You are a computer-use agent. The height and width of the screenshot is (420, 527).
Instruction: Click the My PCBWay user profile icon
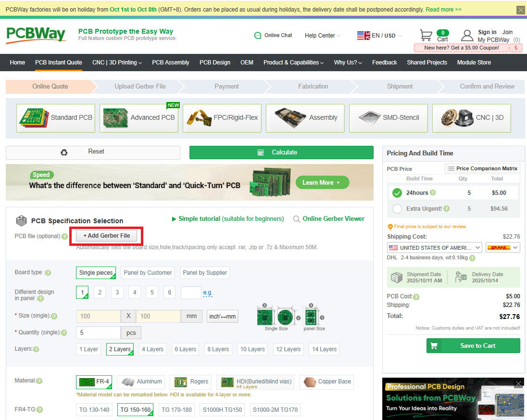tap(467, 36)
